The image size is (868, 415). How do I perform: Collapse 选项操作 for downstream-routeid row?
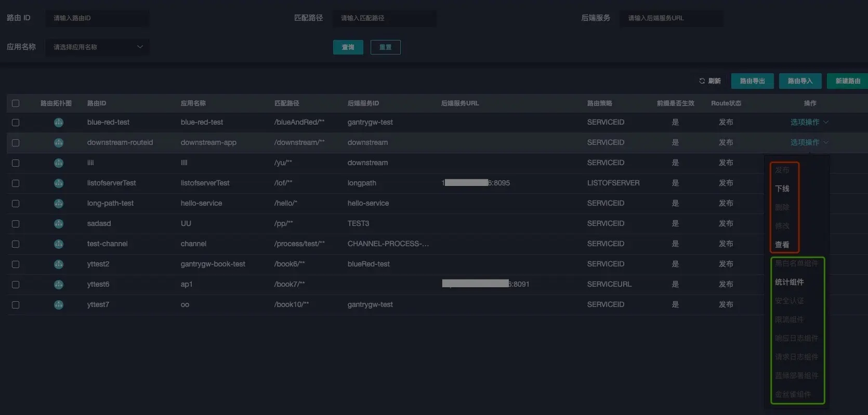coord(809,142)
